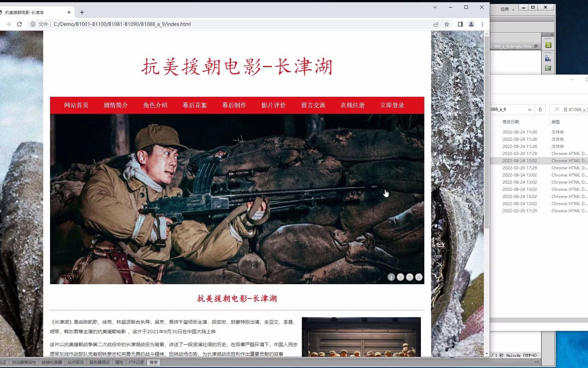Image resolution: width=588 pixels, height=368 pixels.
Task: Click the side panel icon in Chrome toolbar
Action: click(460, 24)
